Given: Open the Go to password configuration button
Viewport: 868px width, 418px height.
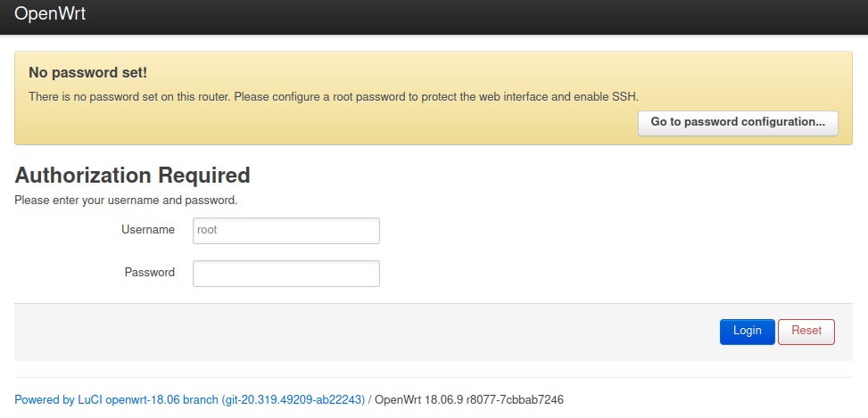Looking at the screenshot, I should point(738,122).
